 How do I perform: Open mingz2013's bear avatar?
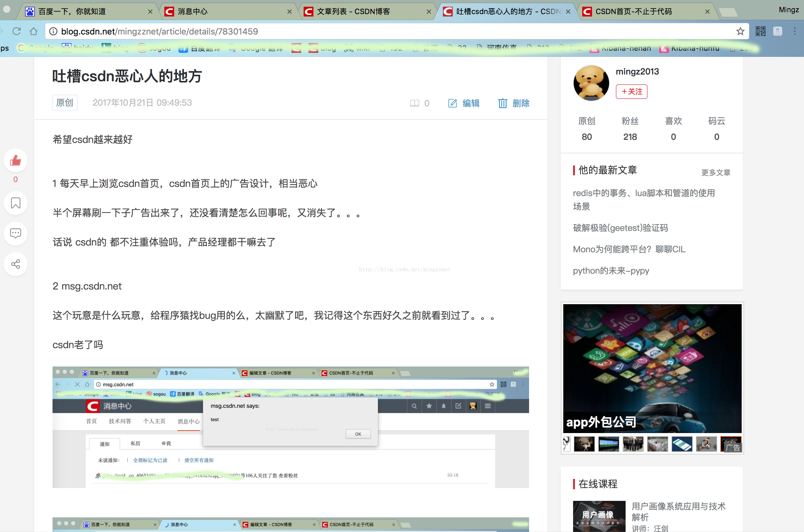pyautogui.click(x=591, y=83)
